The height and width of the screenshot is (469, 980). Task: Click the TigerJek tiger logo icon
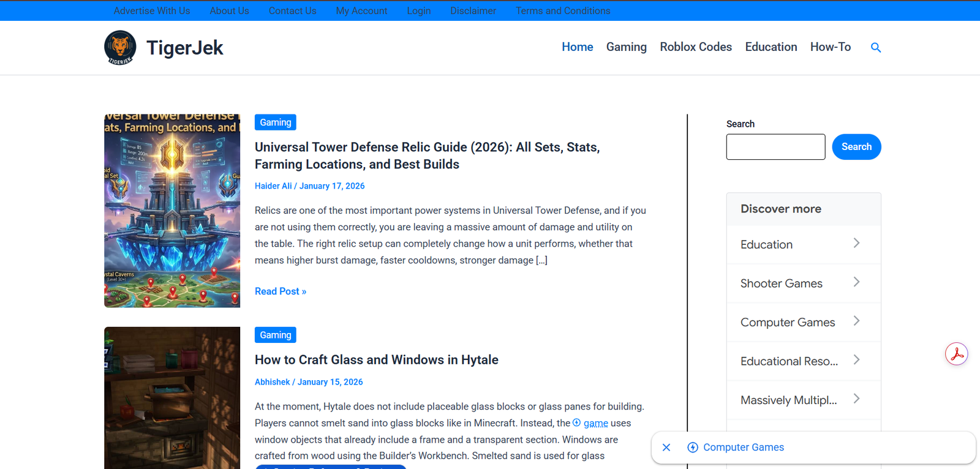(x=120, y=47)
